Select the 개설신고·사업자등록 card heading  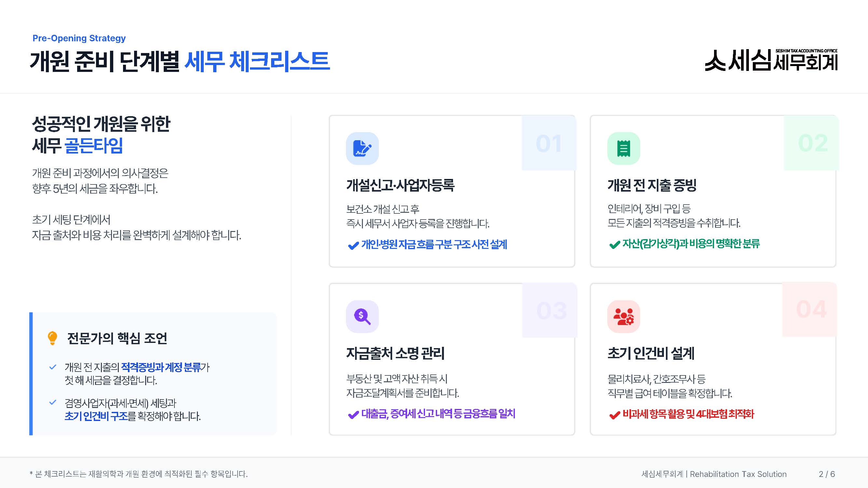click(400, 185)
